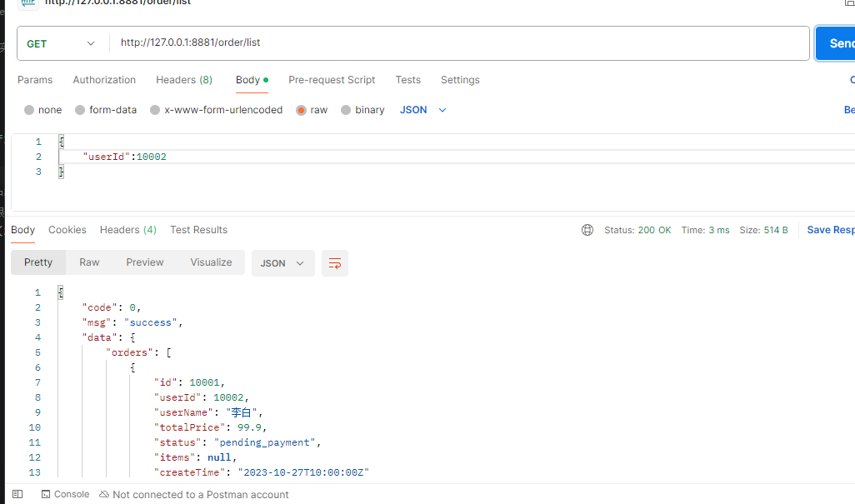Select x-www-form-urlencoded body type
Viewport: 855px width, 504px height.
click(x=217, y=110)
